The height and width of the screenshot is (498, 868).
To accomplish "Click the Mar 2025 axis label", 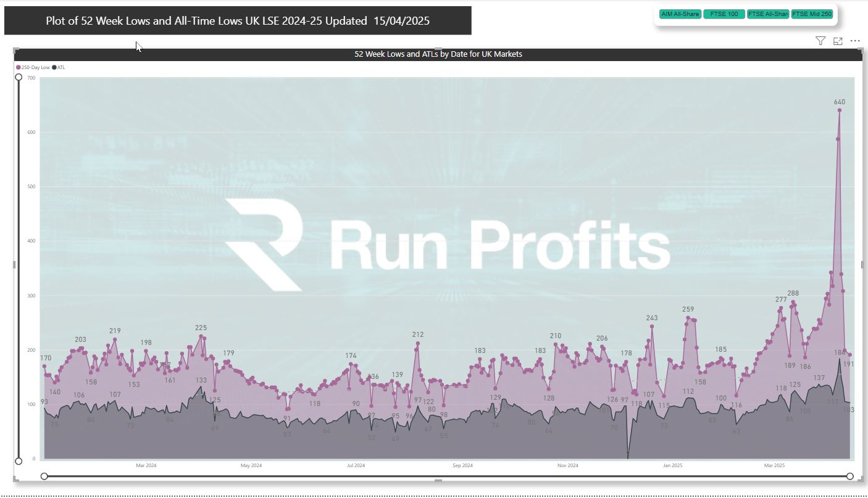I will 774,466.
